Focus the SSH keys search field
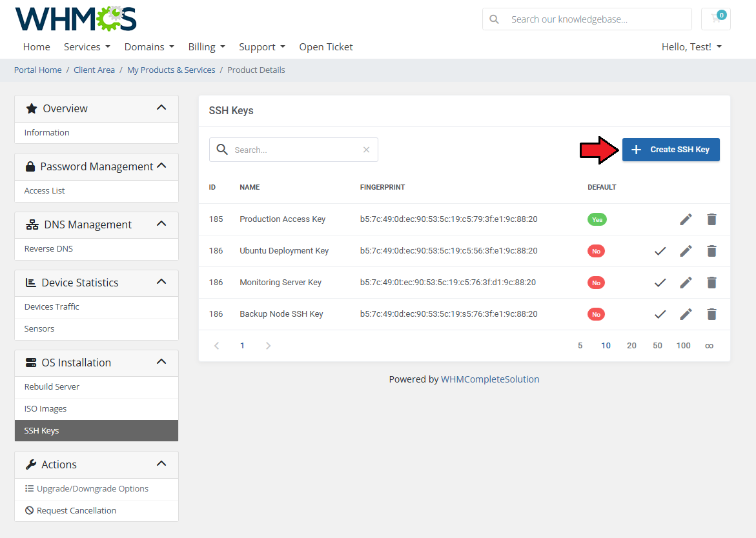The image size is (756, 538). (294, 150)
